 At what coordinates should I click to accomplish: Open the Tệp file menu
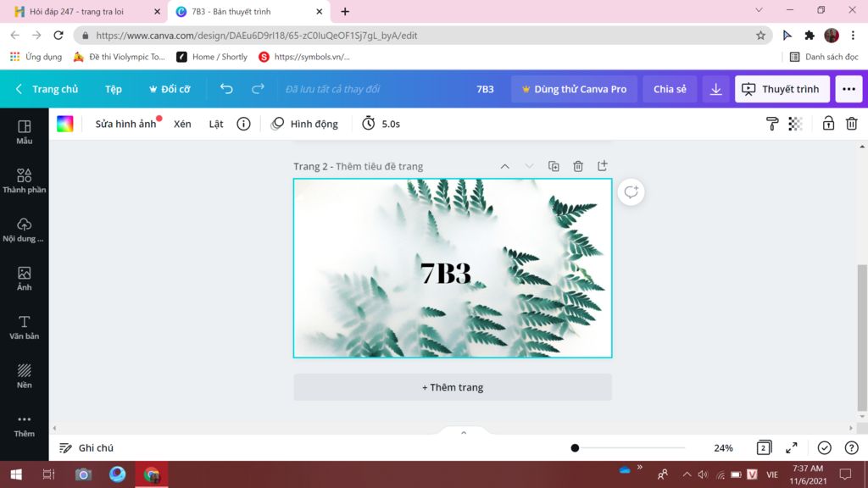click(114, 89)
